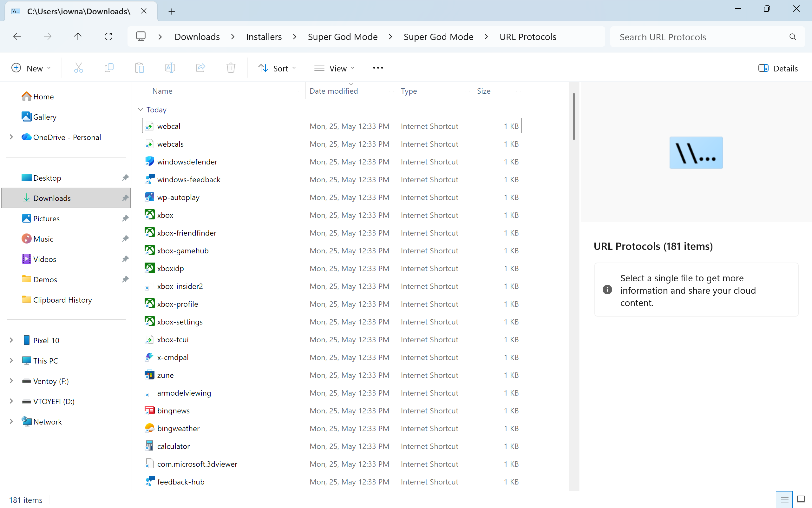The image size is (812, 508).
Task: Expand OneDrive - Personal in sidebar
Action: [x=11, y=137]
